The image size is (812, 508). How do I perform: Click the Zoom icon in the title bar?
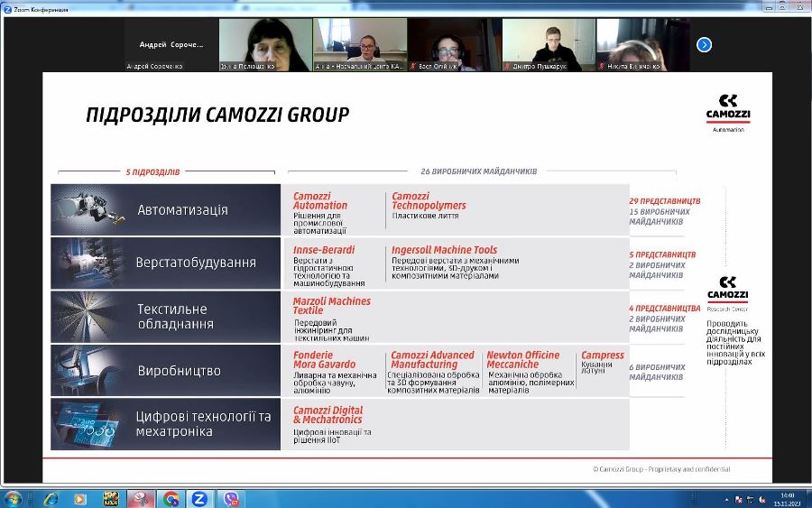coord(8,9)
